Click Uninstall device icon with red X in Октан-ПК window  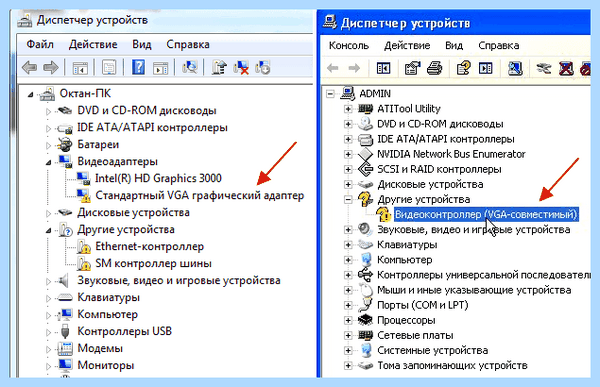coord(241,67)
